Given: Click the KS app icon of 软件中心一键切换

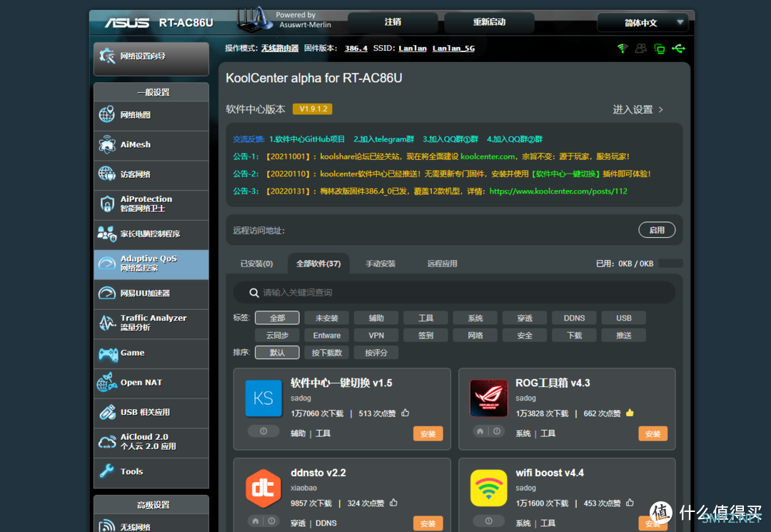Looking at the screenshot, I should pos(263,398).
